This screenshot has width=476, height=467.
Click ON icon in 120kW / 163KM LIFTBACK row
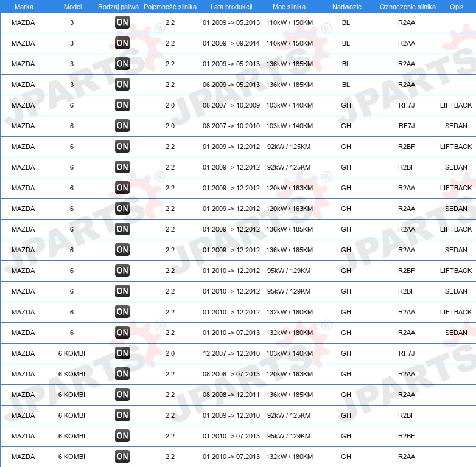point(122,188)
